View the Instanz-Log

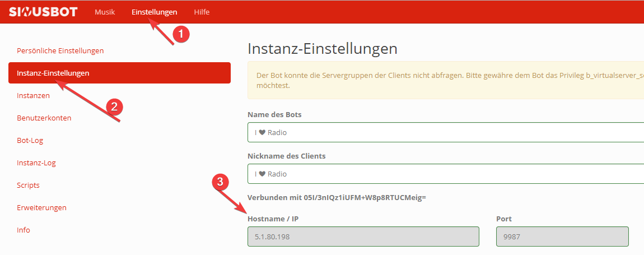[36, 163]
